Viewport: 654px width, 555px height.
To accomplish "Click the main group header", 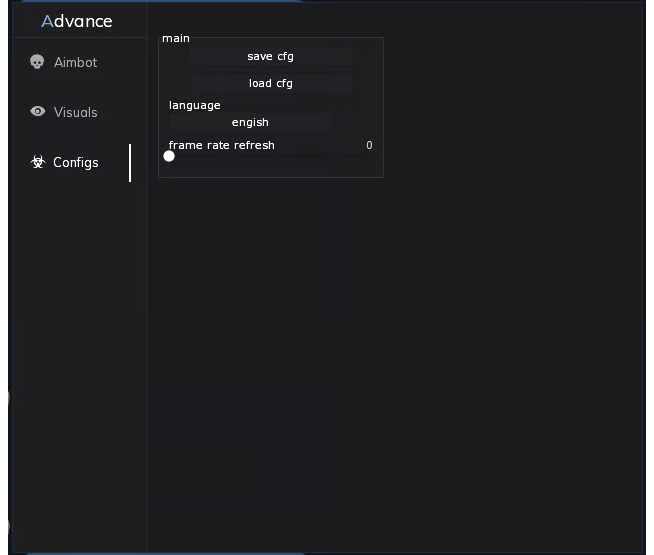I will tap(176, 38).
